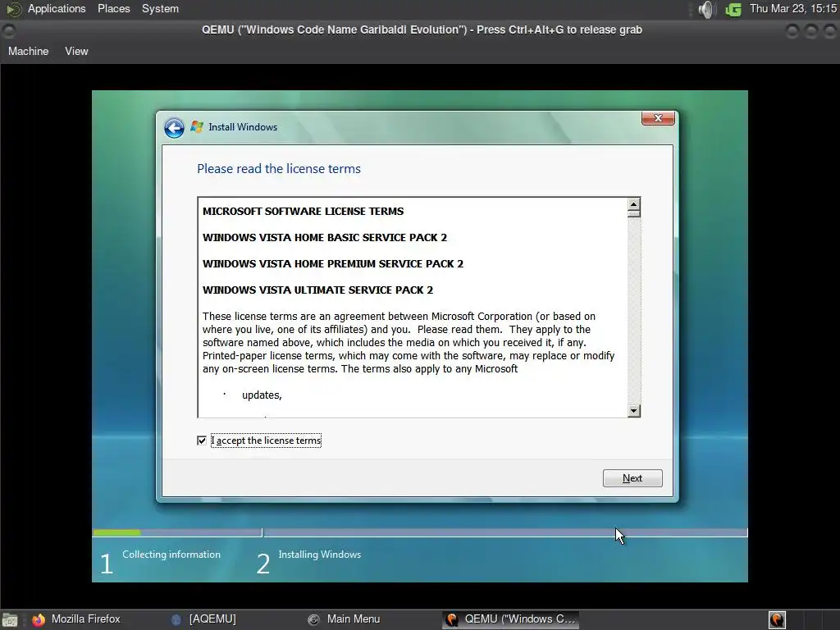Click the 'Collecting information' step label
The width and height of the screenshot is (840, 630).
point(171,555)
